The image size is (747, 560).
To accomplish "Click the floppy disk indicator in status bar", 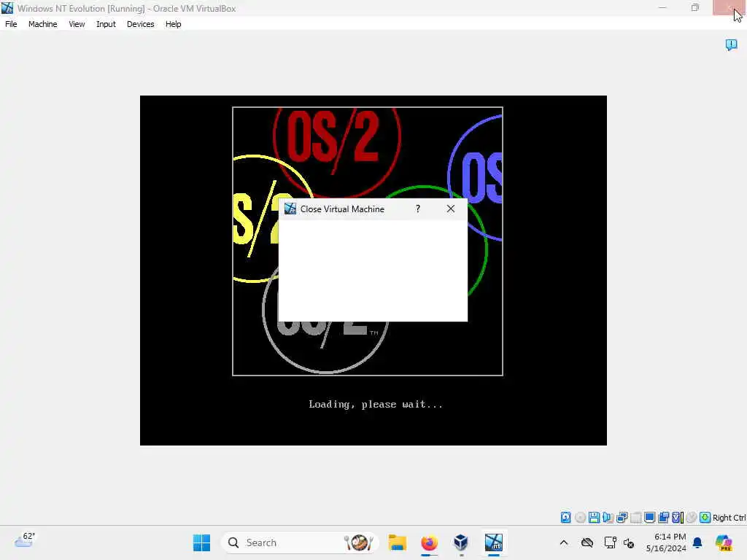I will (594, 517).
